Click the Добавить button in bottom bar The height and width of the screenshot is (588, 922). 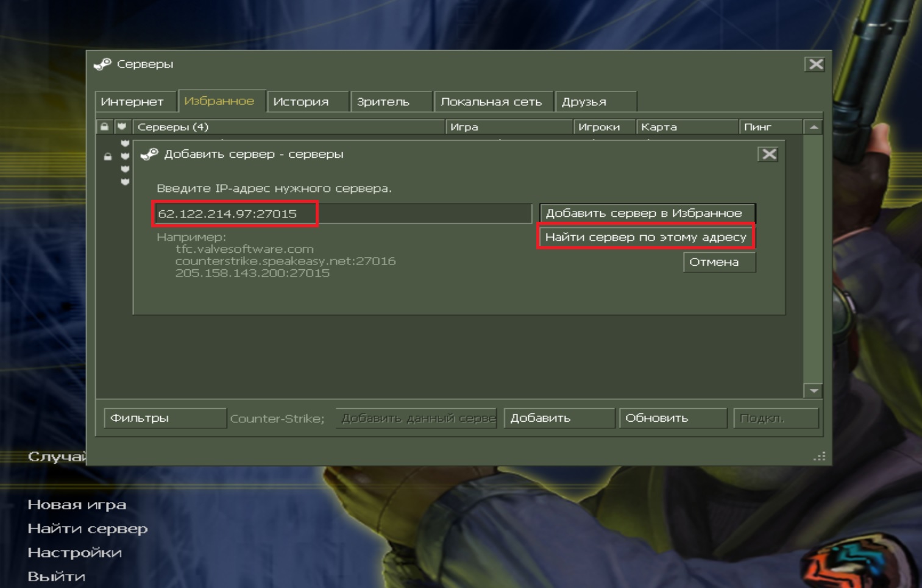tap(559, 418)
